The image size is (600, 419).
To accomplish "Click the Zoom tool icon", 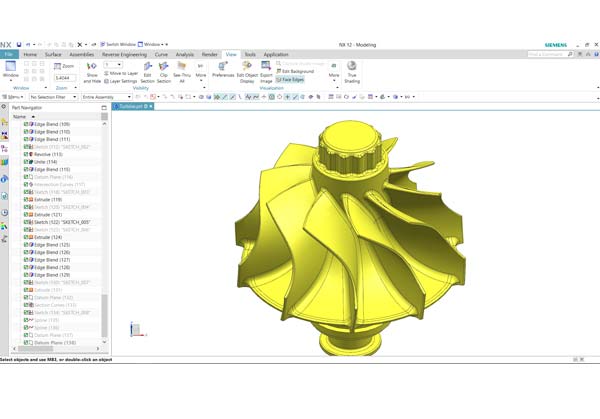I will 57,66.
